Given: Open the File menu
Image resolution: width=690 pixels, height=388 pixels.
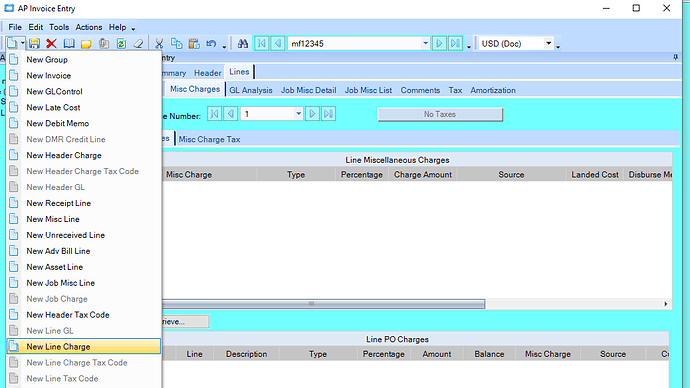Looking at the screenshot, I should (x=15, y=27).
